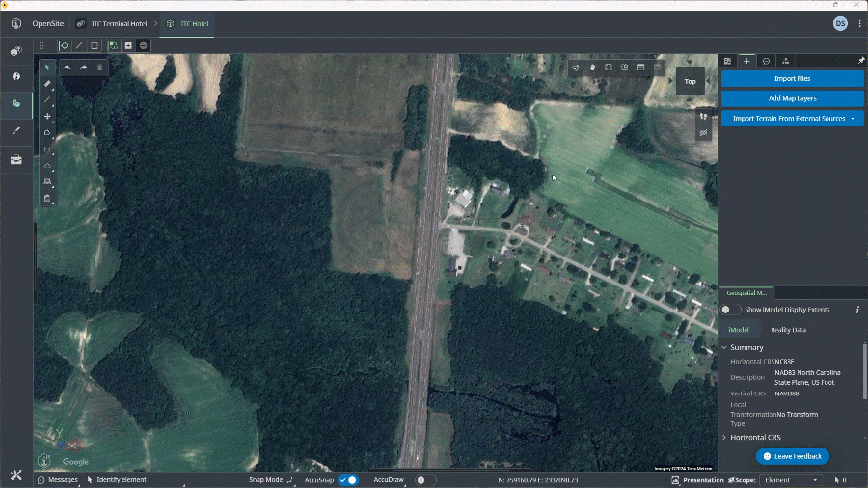Expand the Horizontal CRS section
The image size is (868, 488).
(x=724, y=437)
